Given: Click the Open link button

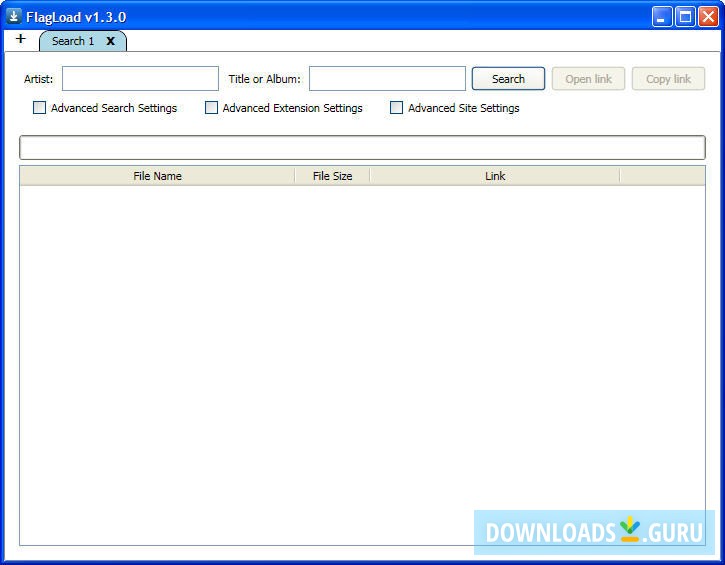Looking at the screenshot, I should coord(588,79).
